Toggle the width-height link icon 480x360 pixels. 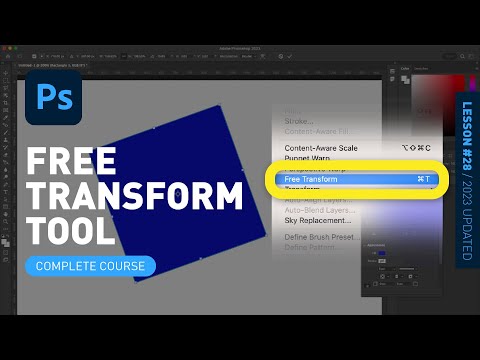coord(124,56)
